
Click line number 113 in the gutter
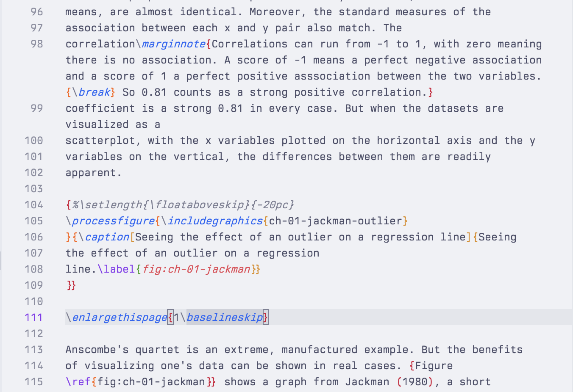pos(34,350)
